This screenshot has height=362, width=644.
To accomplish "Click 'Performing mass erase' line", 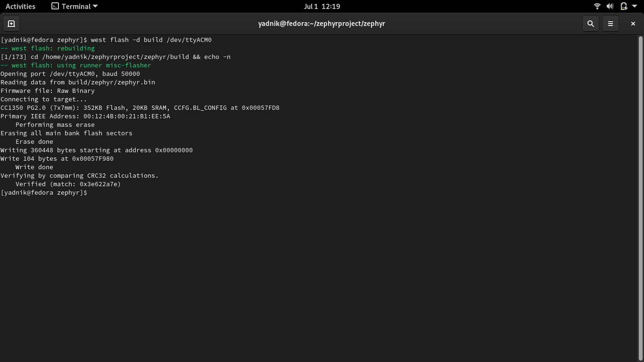I will (55, 125).
